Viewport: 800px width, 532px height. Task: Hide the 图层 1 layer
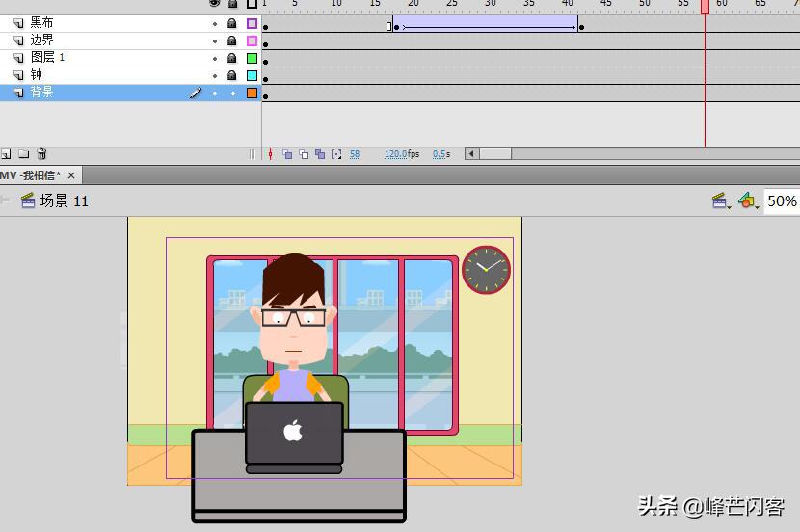coord(215,59)
